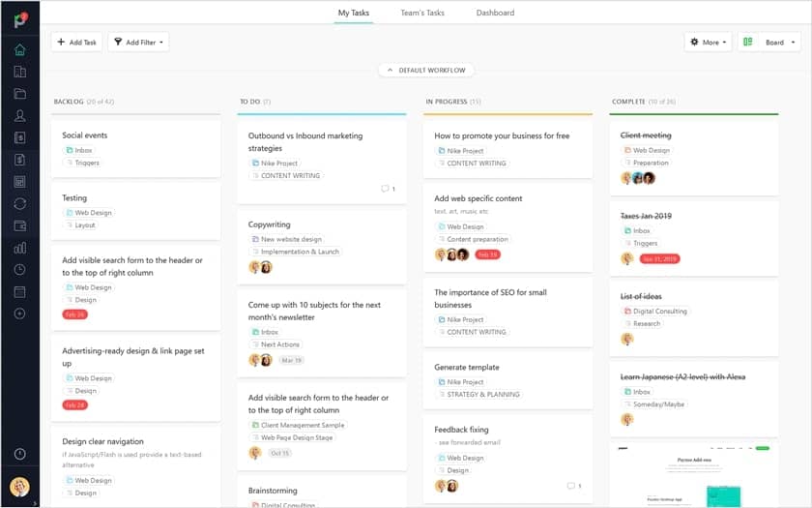
Task: Click the folder icon in left sidebar
Action: click(x=19, y=94)
